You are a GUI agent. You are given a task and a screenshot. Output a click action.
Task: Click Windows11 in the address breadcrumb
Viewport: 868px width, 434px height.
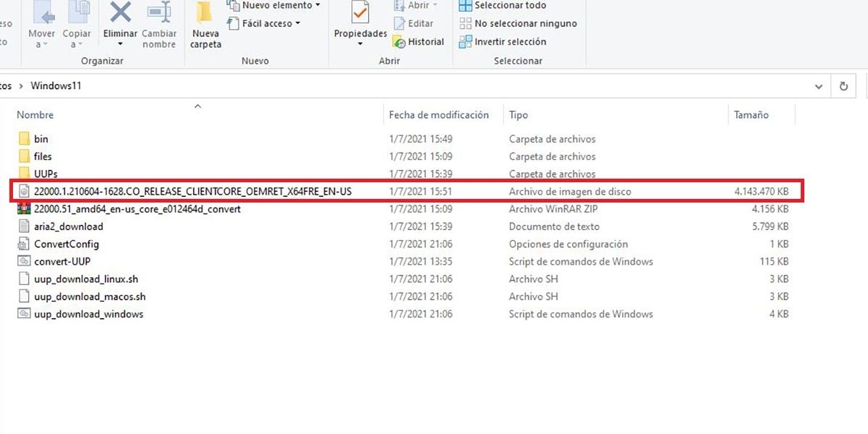click(x=56, y=86)
